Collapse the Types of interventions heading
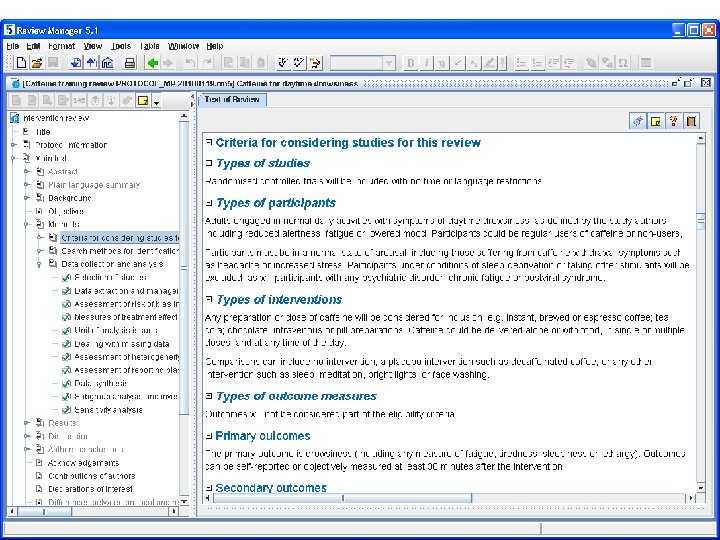This screenshot has height=540, width=720. [x=209, y=299]
